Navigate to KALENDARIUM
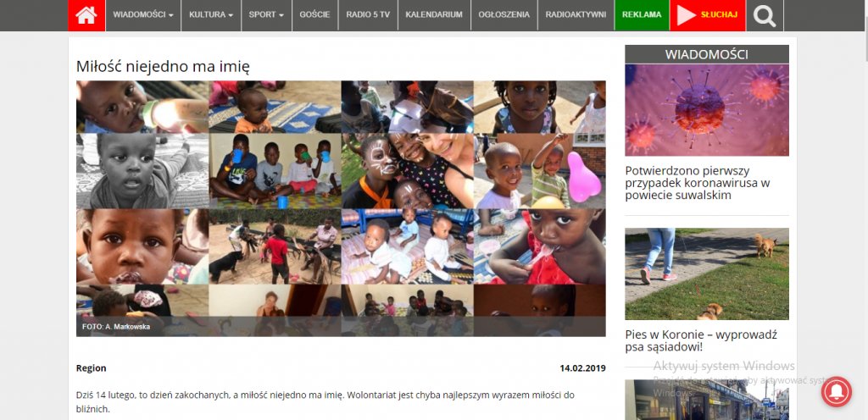Image resolution: width=868 pixels, height=420 pixels. [x=434, y=15]
